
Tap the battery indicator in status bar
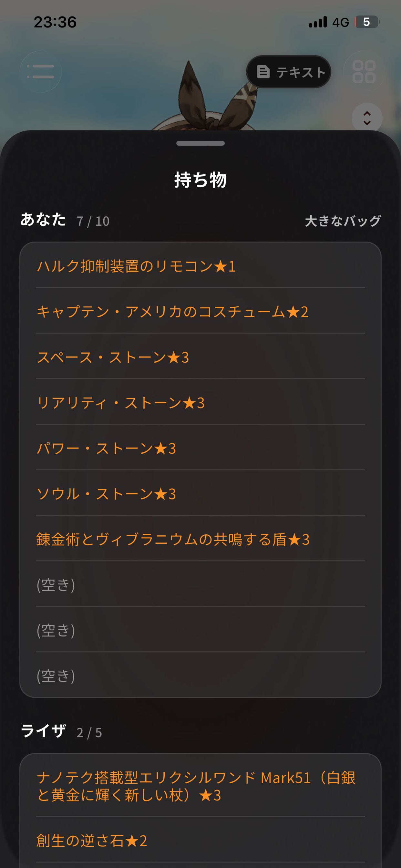click(367, 22)
